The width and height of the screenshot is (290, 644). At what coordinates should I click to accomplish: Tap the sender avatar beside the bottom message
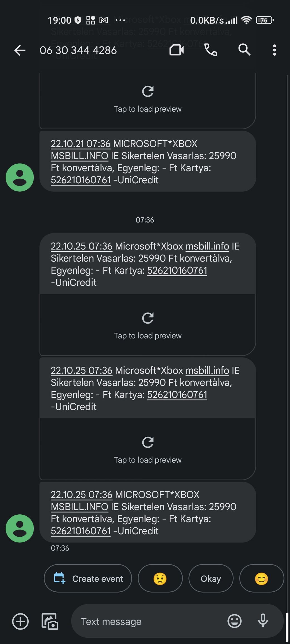[20, 528]
